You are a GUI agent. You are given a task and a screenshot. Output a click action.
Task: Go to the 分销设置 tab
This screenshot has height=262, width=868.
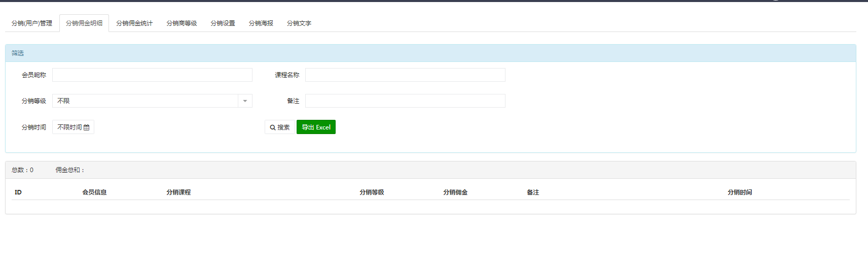(223, 23)
